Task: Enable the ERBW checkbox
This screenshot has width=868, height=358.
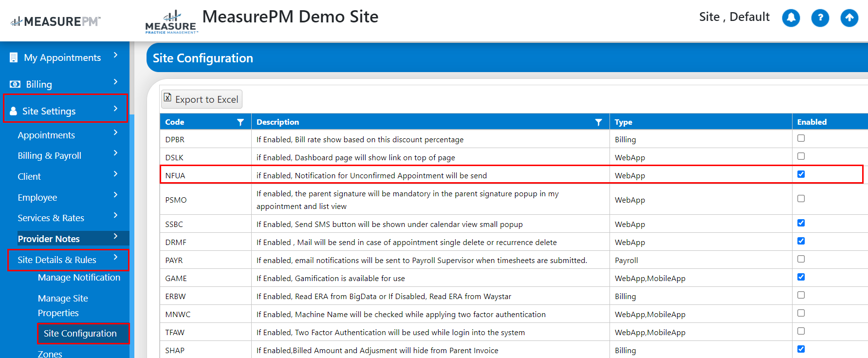Action: click(x=801, y=295)
